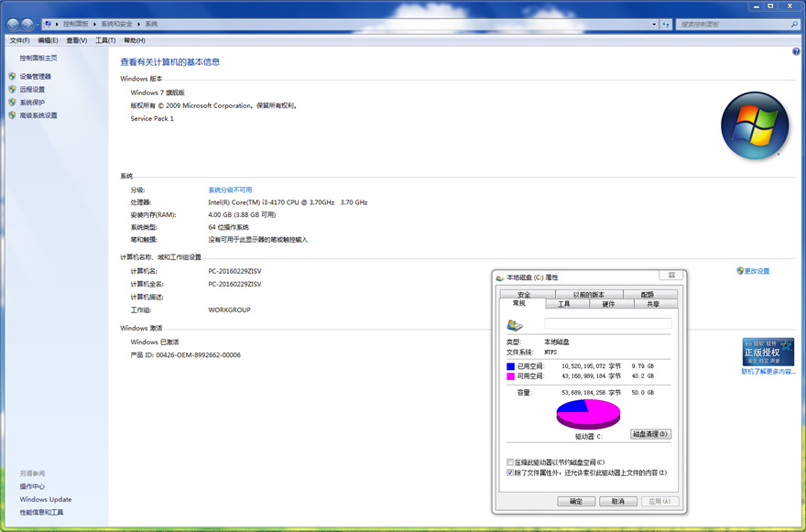Click the 系统分级不可用 rating link
The height and width of the screenshot is (532, 806).
(x=230, y=190)
